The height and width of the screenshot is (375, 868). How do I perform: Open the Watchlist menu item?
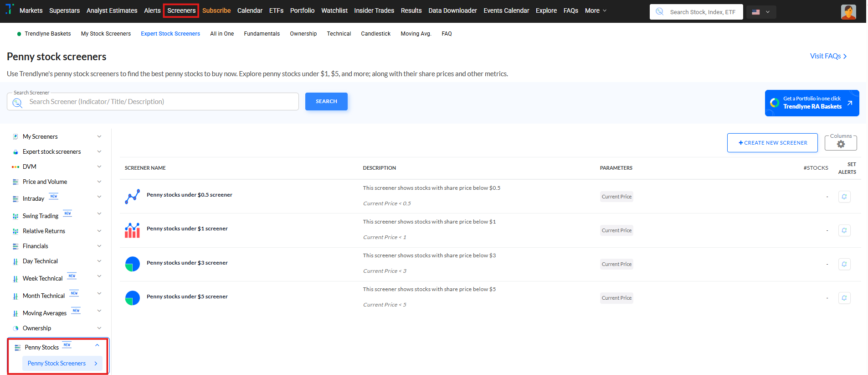(334, 10)
